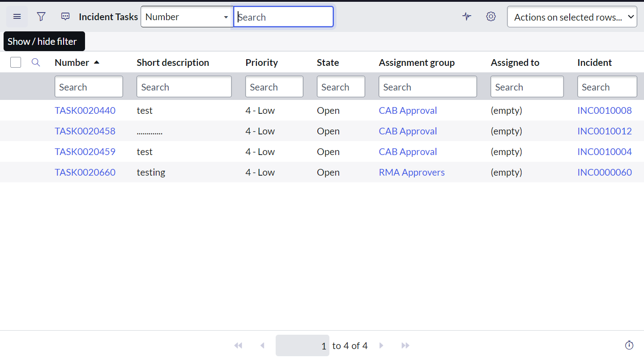Click the Priority column search box
The height and width of the screenshot is (358, 644).
coord(274,86)
